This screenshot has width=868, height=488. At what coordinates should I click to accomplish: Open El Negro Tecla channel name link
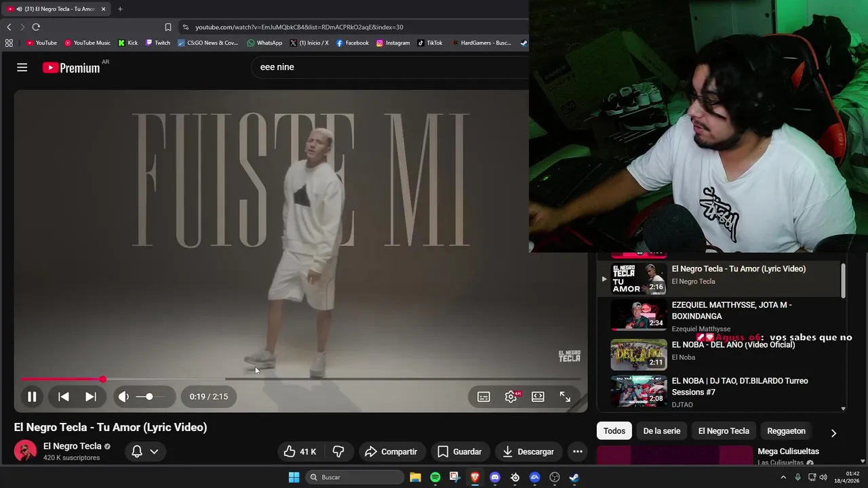(73, 446)
